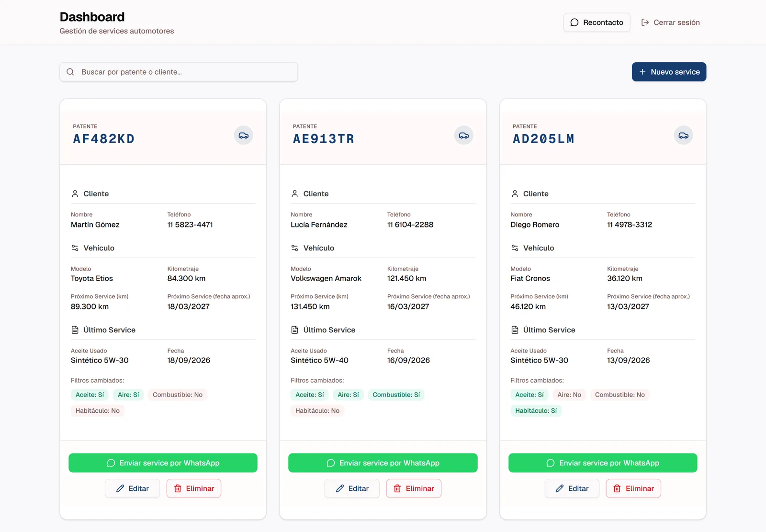This screenshot has width=766, height=532.
Task: Click the document icon for Martín Gómez's Último Service
Action: [75, 329]
